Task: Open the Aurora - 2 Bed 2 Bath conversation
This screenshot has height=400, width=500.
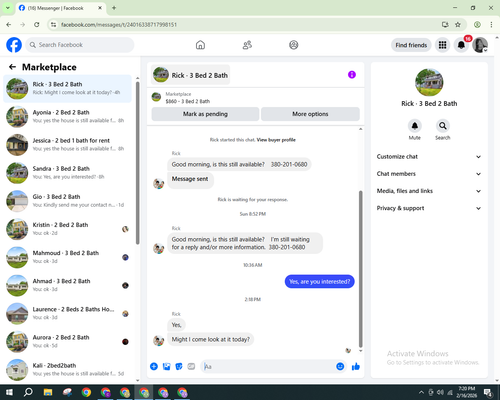Action: point(67,342)
